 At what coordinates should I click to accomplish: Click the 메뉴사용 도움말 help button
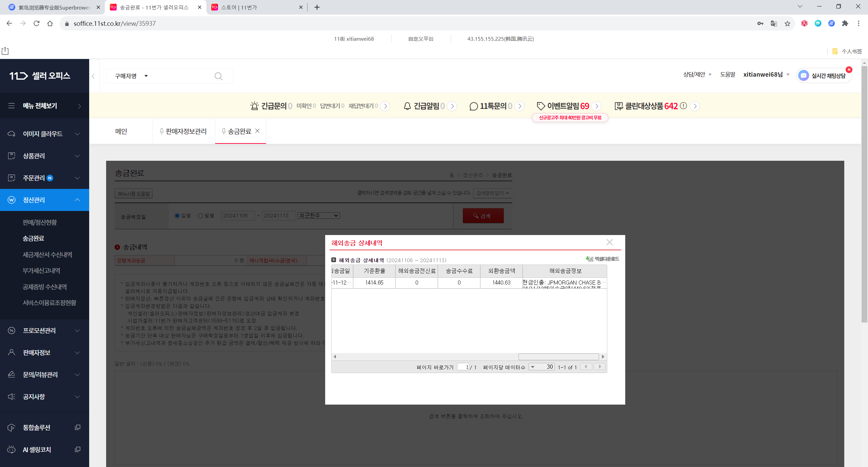tap(133, 193)
